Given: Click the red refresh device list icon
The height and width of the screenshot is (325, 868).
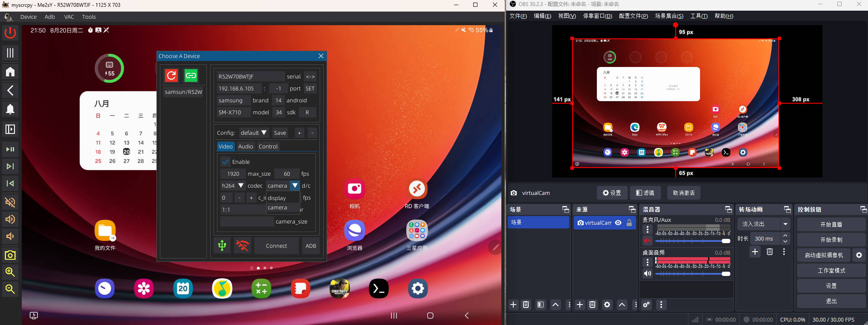Looking at the screenshot, I should (x=171, y=75).
